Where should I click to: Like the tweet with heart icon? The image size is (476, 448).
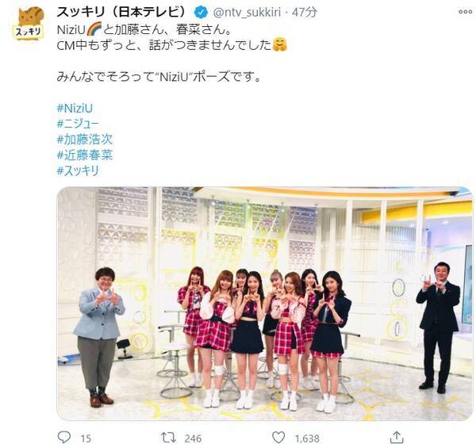(278, 438)
